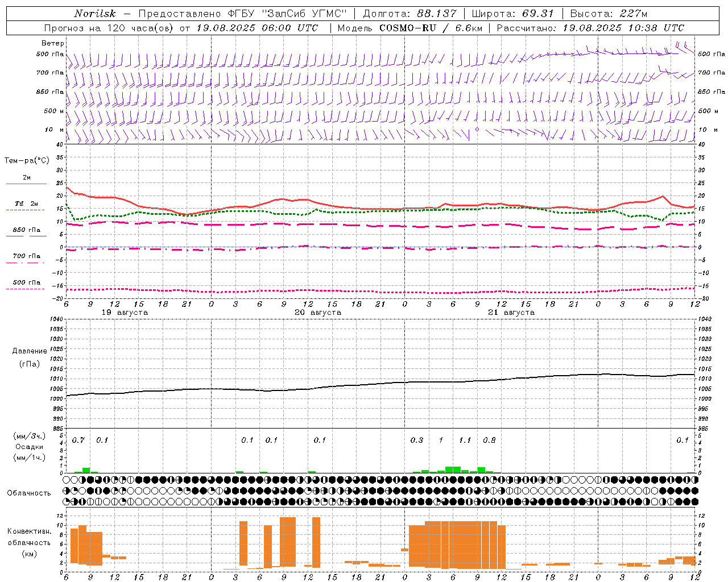Select the "Тем-ра(°C)" temperature label
The width and height of the screenshot is (728, 582).
27,161
